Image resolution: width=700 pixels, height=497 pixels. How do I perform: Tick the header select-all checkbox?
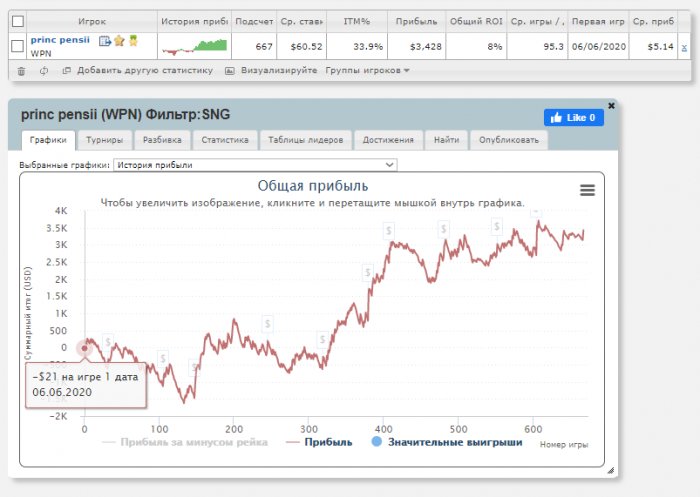18,21
